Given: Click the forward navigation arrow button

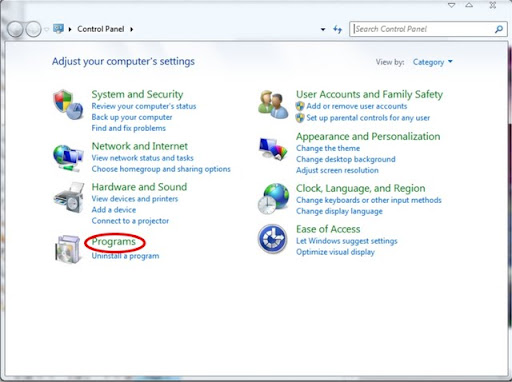Looking at the screenshot, I should tap(33, 29).
